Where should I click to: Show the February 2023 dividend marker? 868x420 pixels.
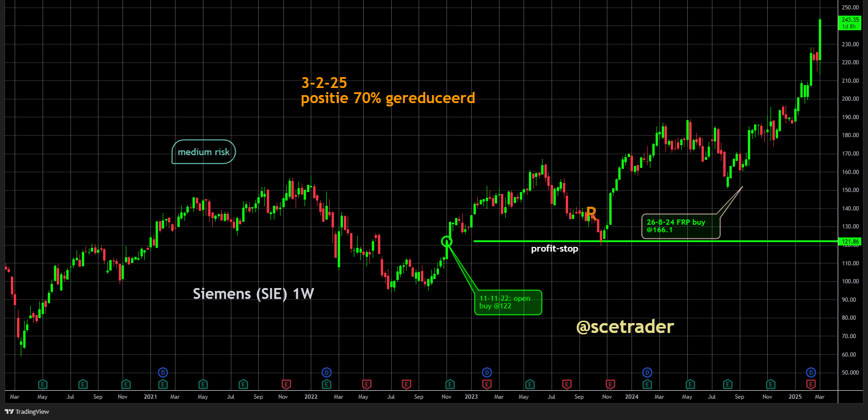coord(487,372)
